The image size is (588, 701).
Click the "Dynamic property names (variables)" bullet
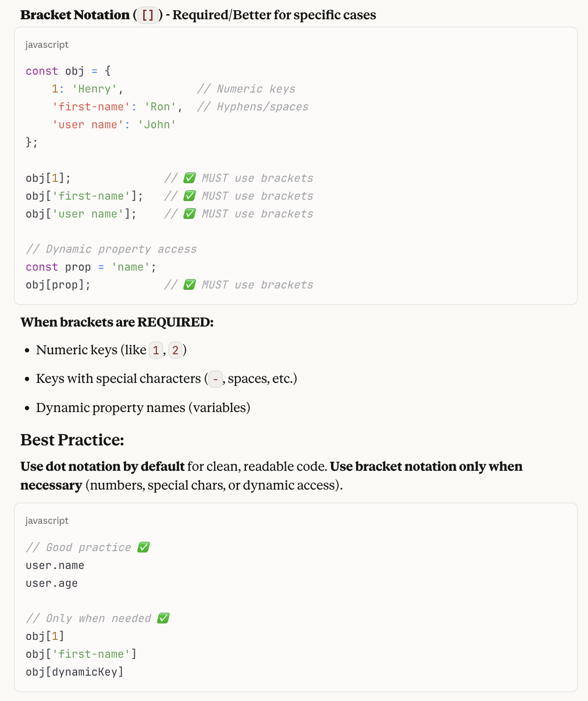[x=143, y=407]
